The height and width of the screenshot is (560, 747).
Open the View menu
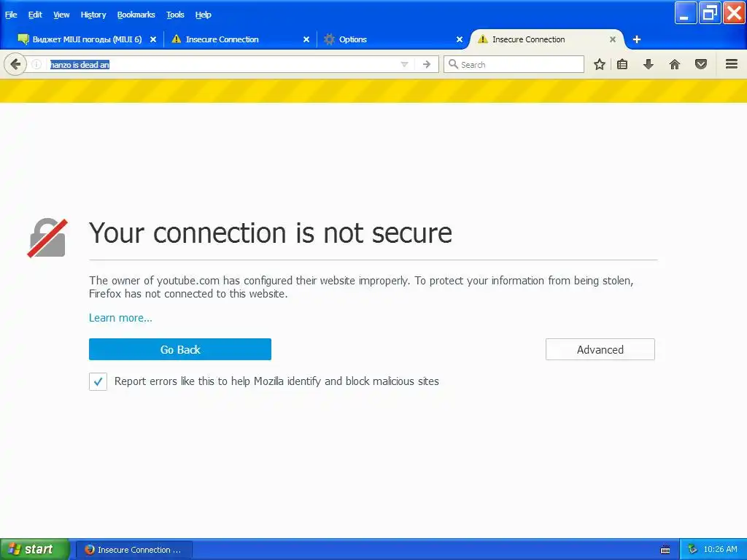pyautogui.click(x=61, y=15)
